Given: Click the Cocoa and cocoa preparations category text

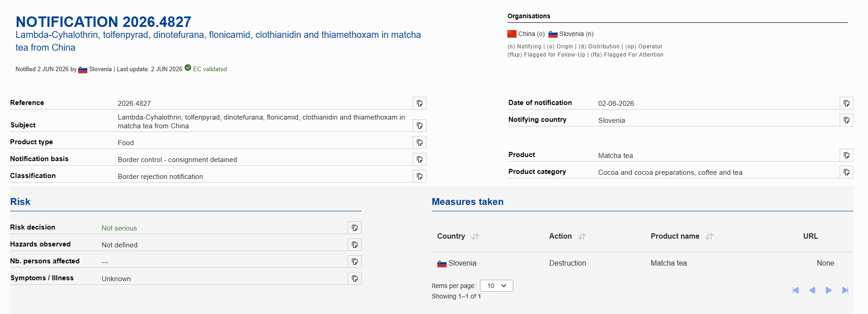Looking at the screenshot, I should pyautogui.click(x=670, y=173).
